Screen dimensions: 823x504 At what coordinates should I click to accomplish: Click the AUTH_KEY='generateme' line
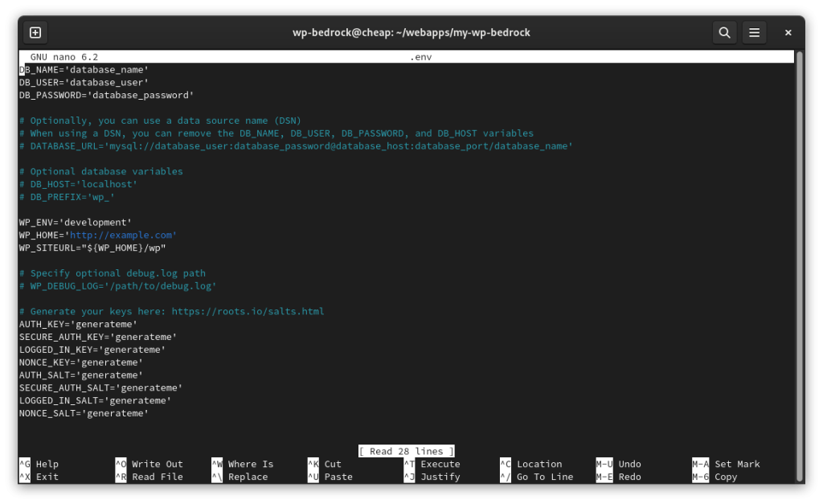(x=78, y=325)
